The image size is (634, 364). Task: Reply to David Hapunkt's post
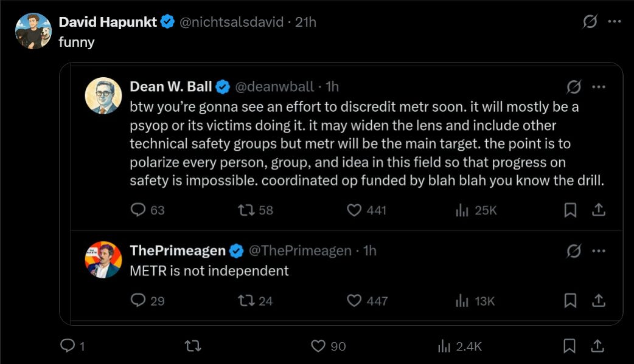pyautogui.click(x=72, y=346)
